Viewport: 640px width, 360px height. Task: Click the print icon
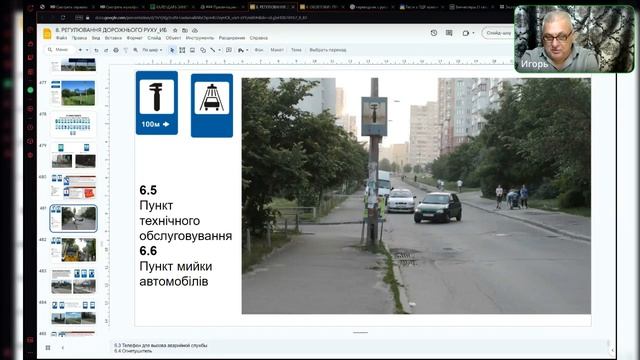click(116, 50)
